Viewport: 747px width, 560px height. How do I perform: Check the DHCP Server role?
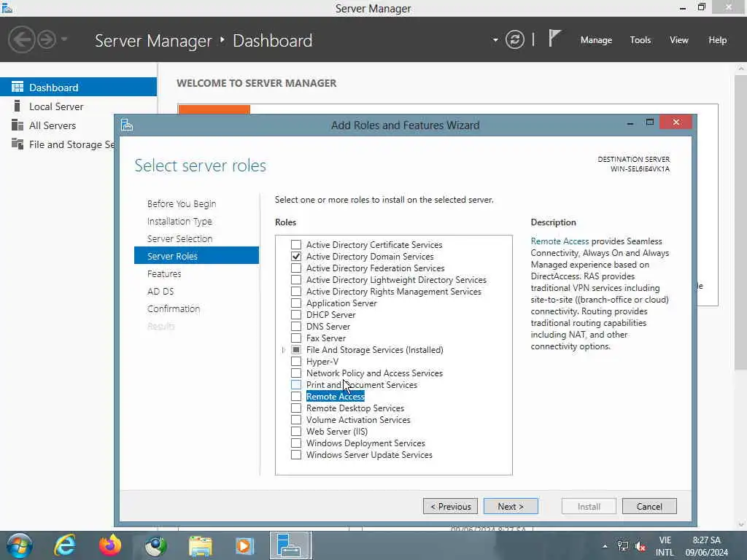[x=296, y=315]
